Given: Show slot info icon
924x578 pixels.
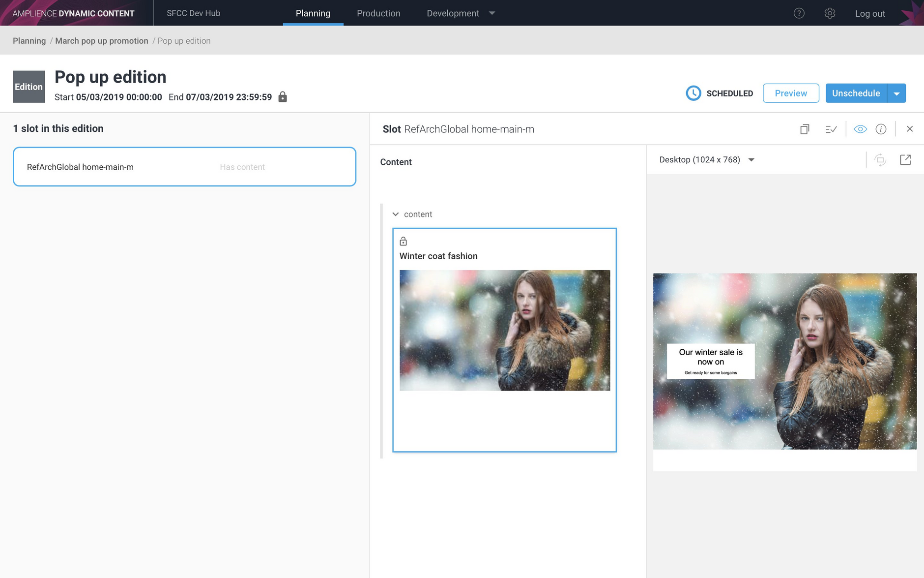Looking at the screenshot, I should coord(881,129).
